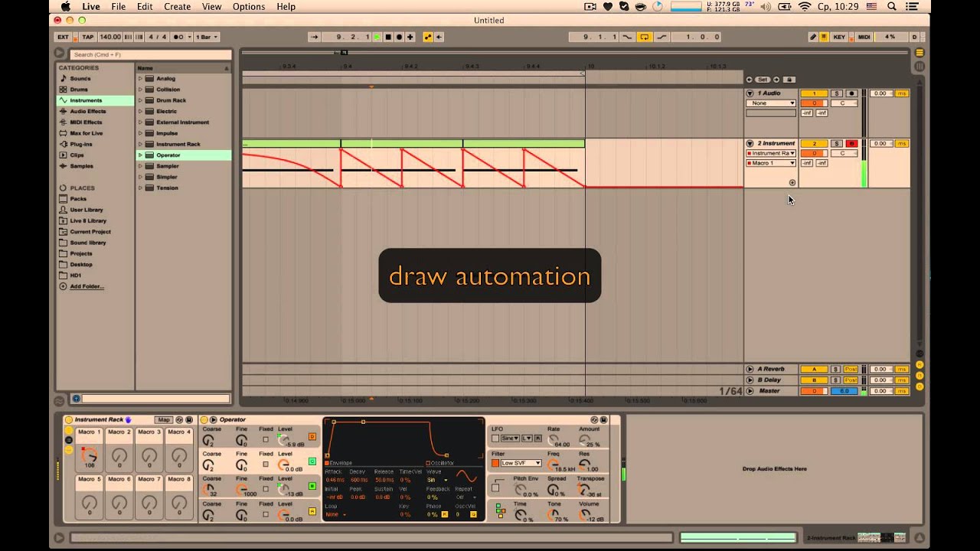The width and height of the screenshot is (980, 551).
Task: Select Max for Live category
Action: click(86, 133)
